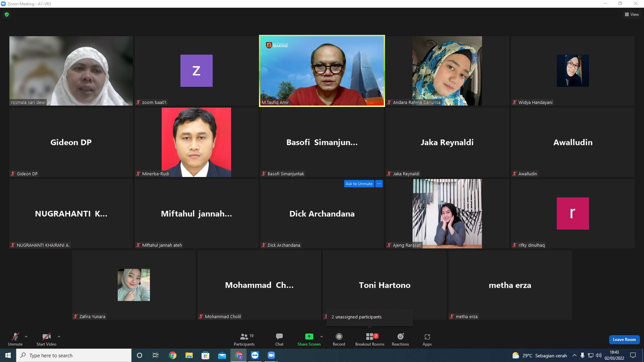The image size is (644, 362).
Task: Click the zoom baa01 purple Z avatar
Action: tap(197, 71)
